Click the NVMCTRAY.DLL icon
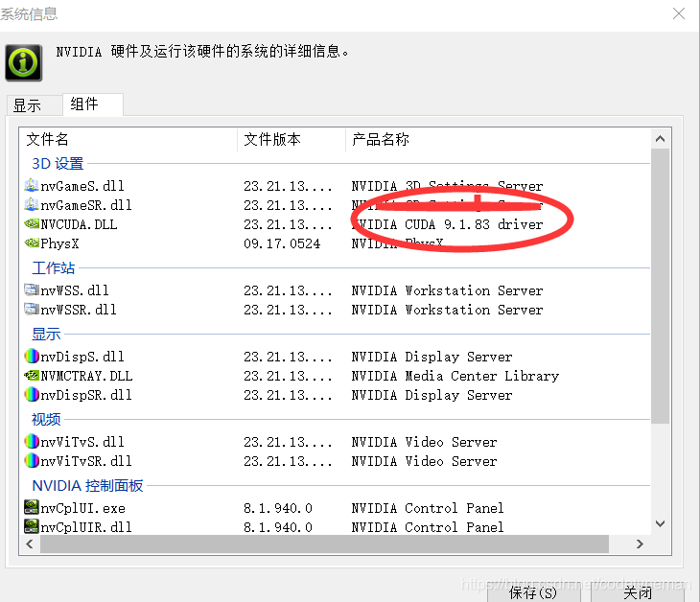Image resolution: width=700 pixels, height=602 pixels. coord(32,376)
